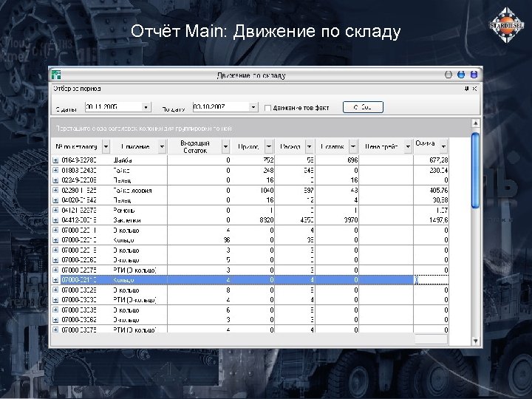
Task: Close the 'Движение по складу' window
Action: (x=474, y=75)
